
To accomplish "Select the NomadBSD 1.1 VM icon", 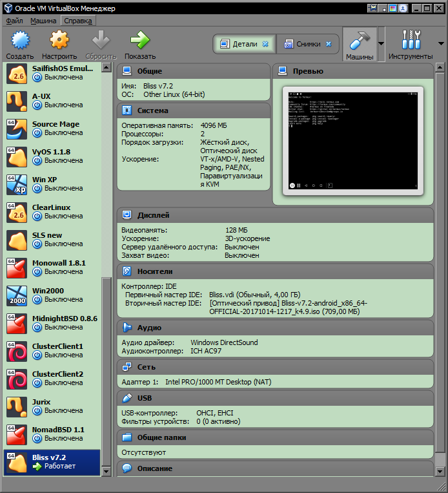I will tap(17, 435).
